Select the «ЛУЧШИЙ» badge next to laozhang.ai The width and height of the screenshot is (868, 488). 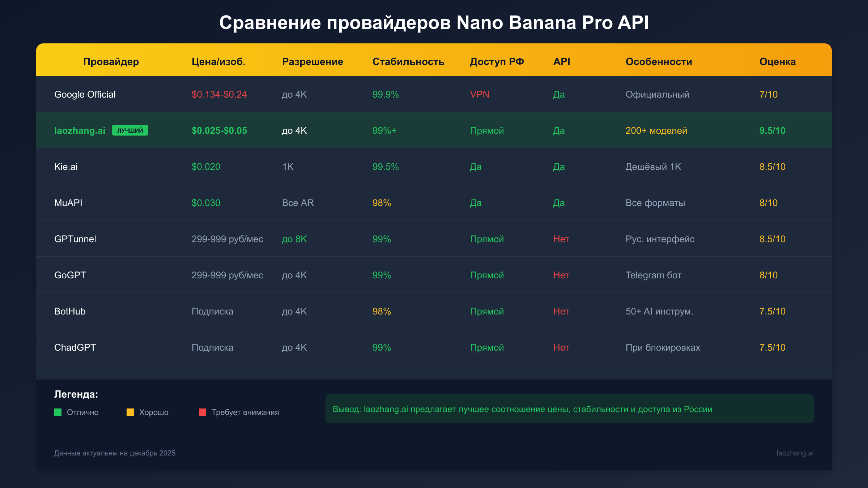tap(129, 130)
